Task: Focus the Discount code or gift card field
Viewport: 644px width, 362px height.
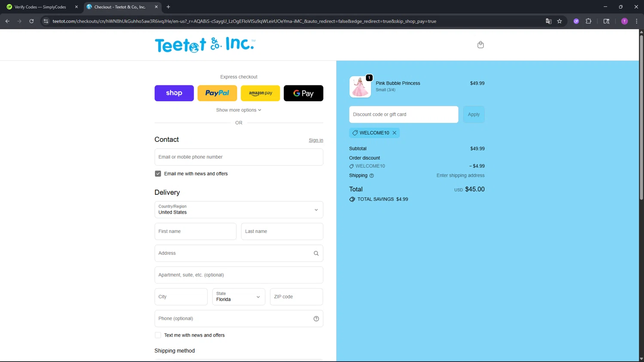Action: (404, 115)
